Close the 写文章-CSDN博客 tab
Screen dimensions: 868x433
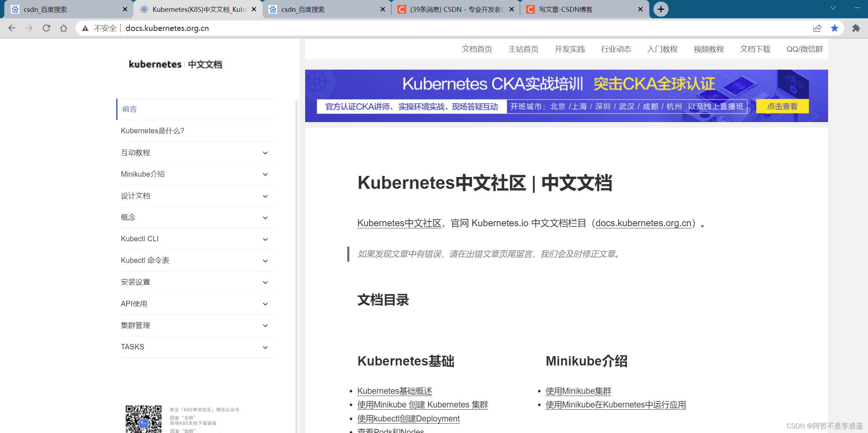[640, 9]
